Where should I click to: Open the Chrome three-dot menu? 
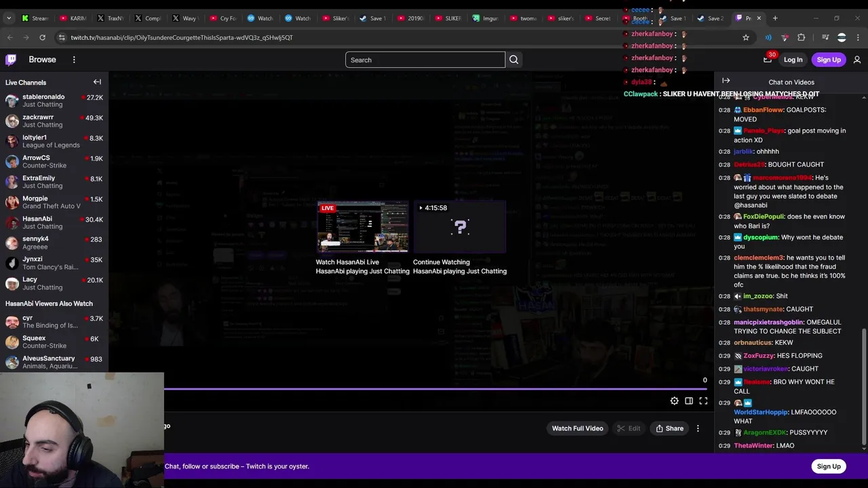(858, 37)
